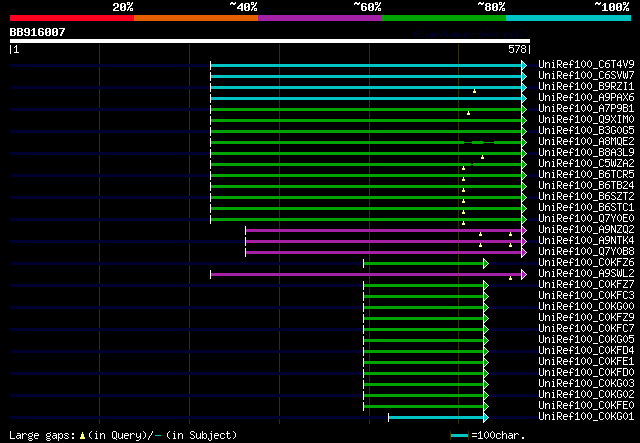Open hit UniRef100_C6SVW7
This screenshot has width=640, height=443.
[x=586, y=76]
